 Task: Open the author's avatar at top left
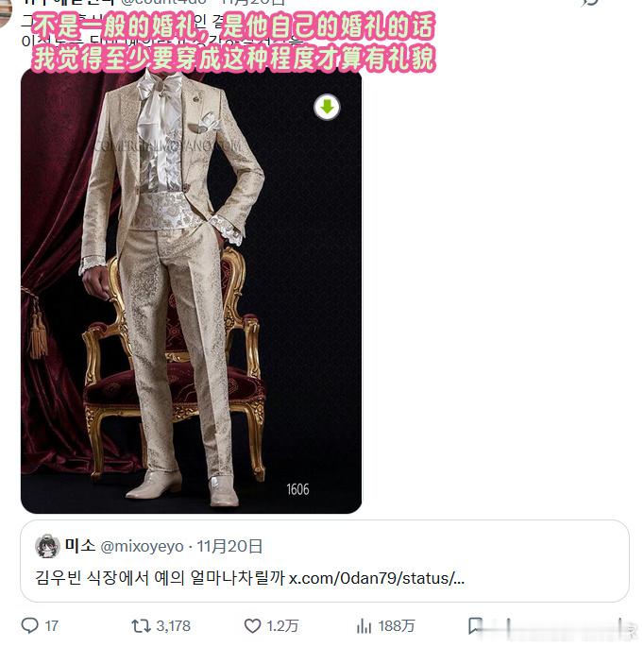tap(5, 12)
